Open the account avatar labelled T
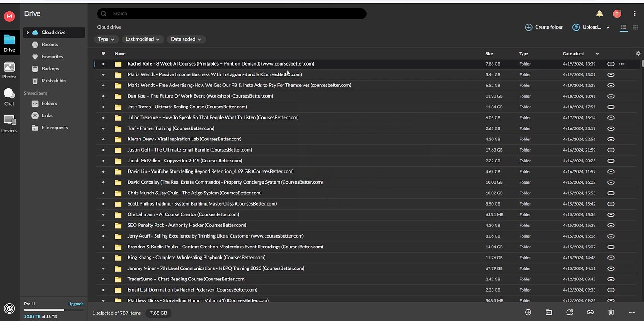Screen dimensions: 644x321 [617, 14]
